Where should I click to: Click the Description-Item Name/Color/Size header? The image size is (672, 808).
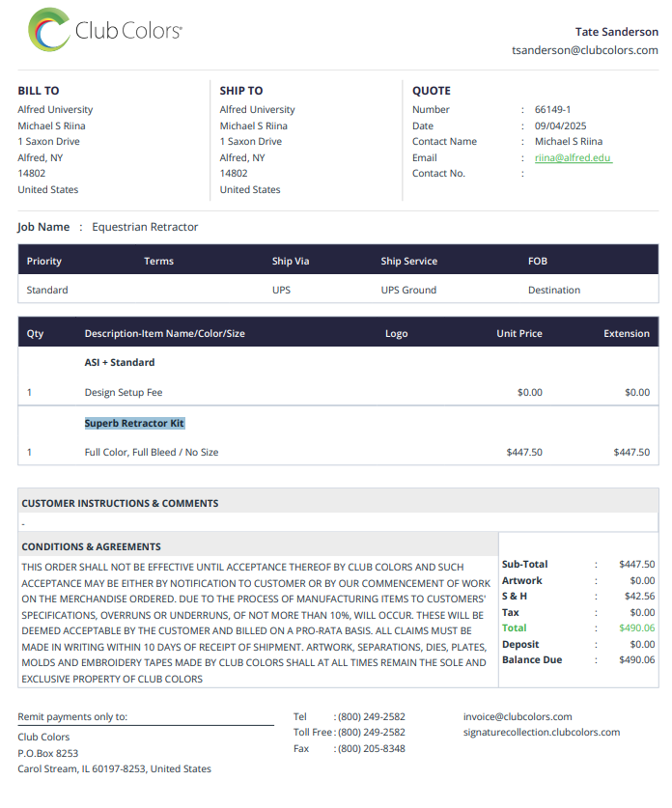(x=164, y=333)
